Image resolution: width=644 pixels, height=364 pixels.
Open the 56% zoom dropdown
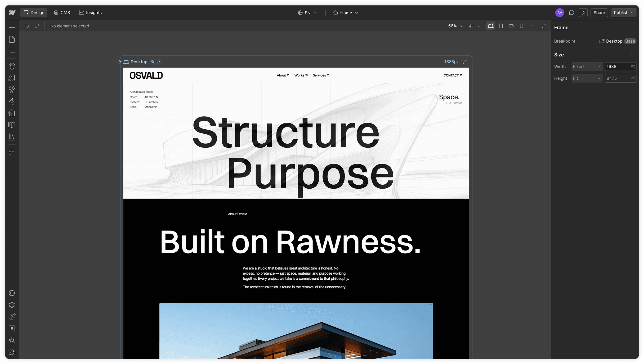(x=455, y=26)
